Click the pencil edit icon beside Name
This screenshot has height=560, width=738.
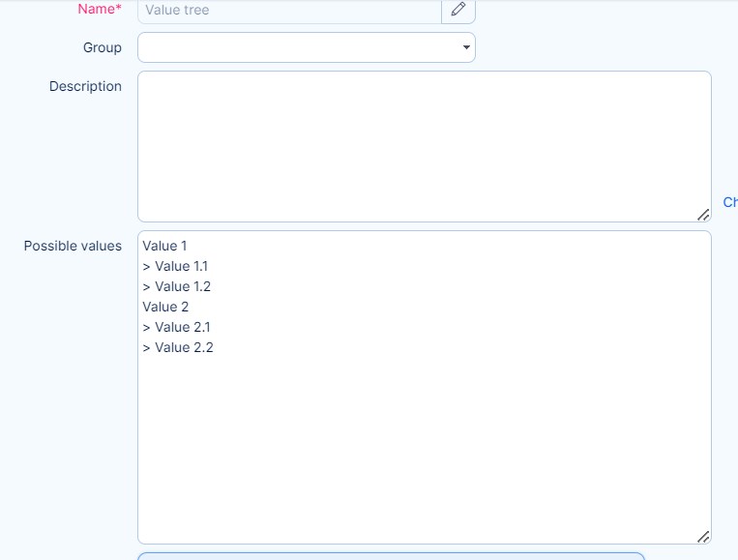point(458,10)
